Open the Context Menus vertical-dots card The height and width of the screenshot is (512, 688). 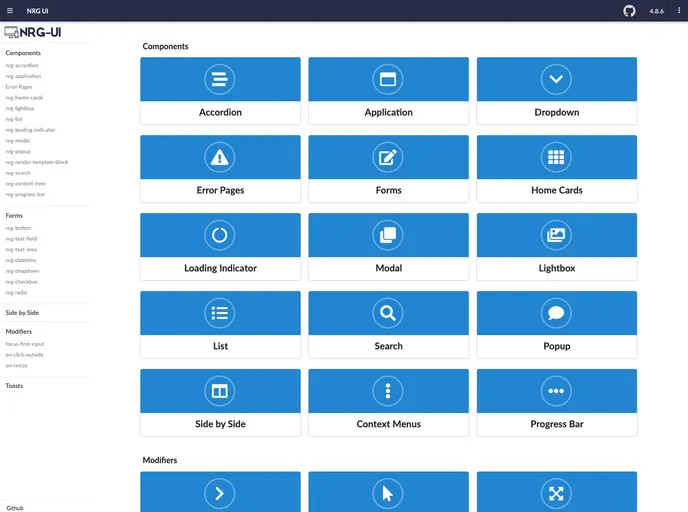coord(388,402)
